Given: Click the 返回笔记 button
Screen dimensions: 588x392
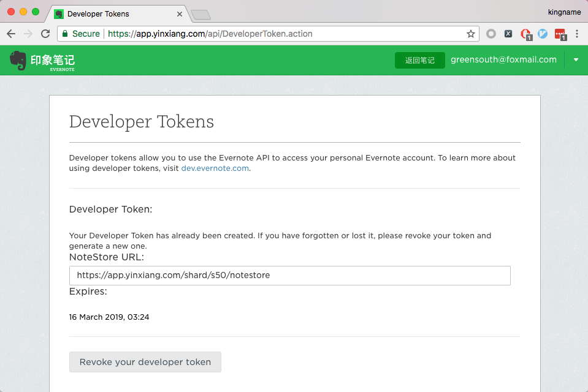Looking at the screenshot, I should click(419, 61).
